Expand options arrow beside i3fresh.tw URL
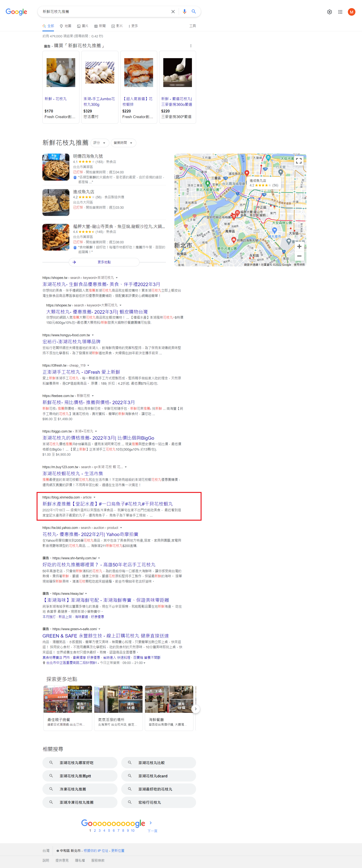Viewport: 362px width, 868px height. coord(88,366)
